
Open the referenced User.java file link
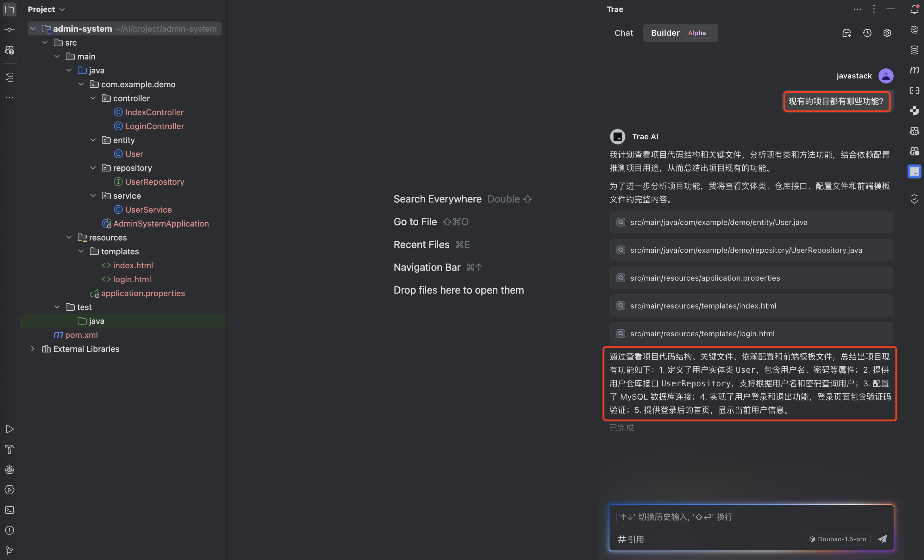pyautogui.click(x=719, y=222)
